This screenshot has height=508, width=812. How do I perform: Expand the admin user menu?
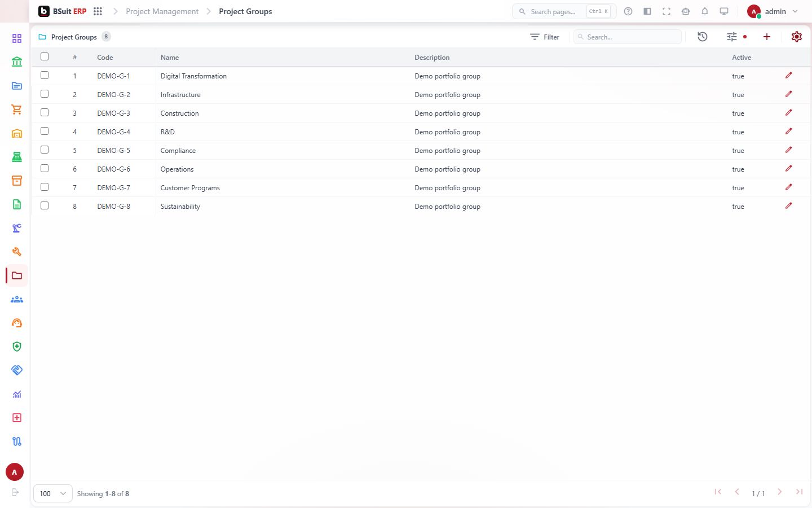coord(773,11)
